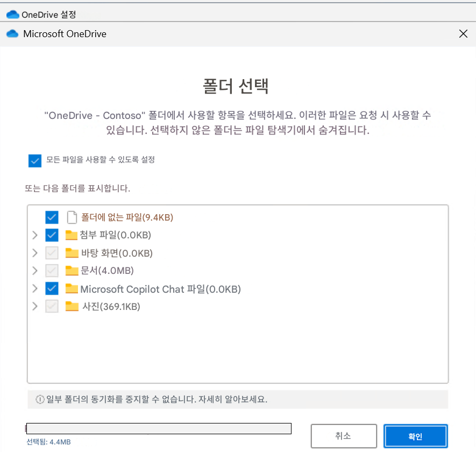Expand the 문서 folder tree
The image size is (476, 452).
click(x=35, y=270)
